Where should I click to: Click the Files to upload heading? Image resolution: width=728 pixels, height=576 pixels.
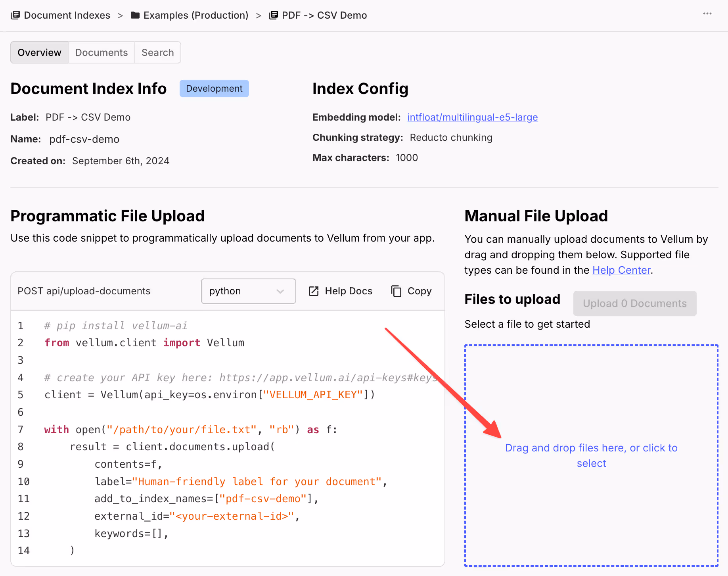tap(512, 299)
